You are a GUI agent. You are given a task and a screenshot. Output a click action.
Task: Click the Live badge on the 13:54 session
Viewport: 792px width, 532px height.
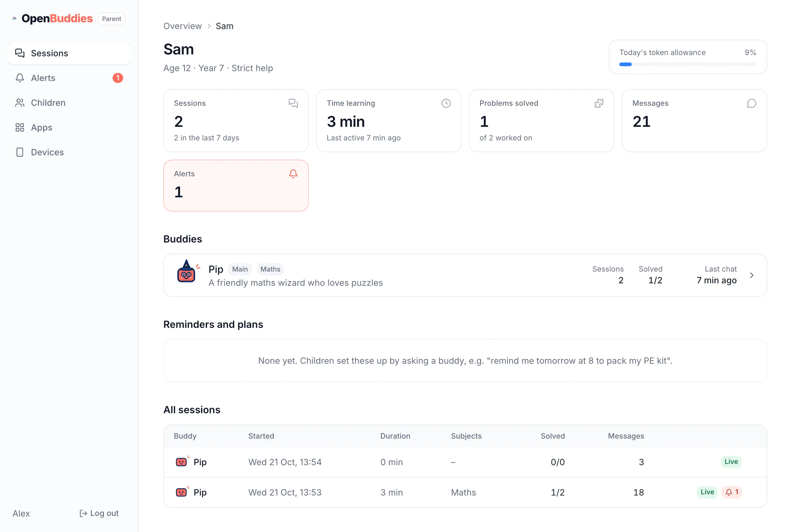[731, 461]
